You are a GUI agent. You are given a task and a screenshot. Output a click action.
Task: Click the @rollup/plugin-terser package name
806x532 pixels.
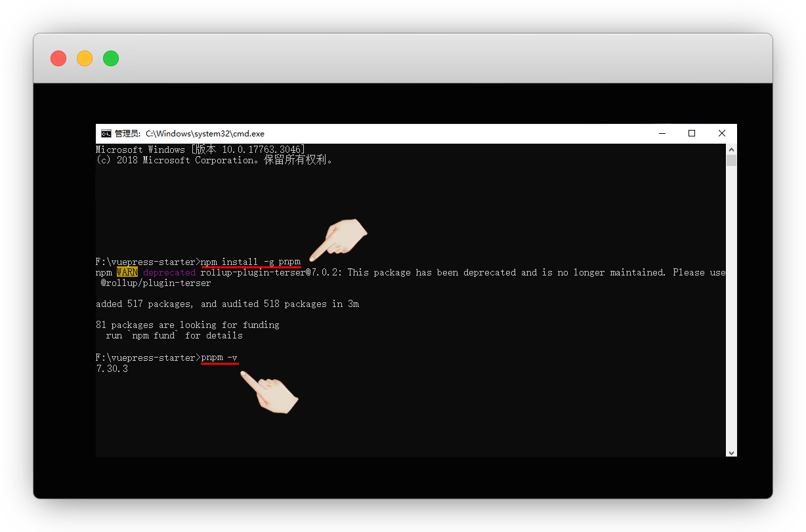click(x=156, y=283)
